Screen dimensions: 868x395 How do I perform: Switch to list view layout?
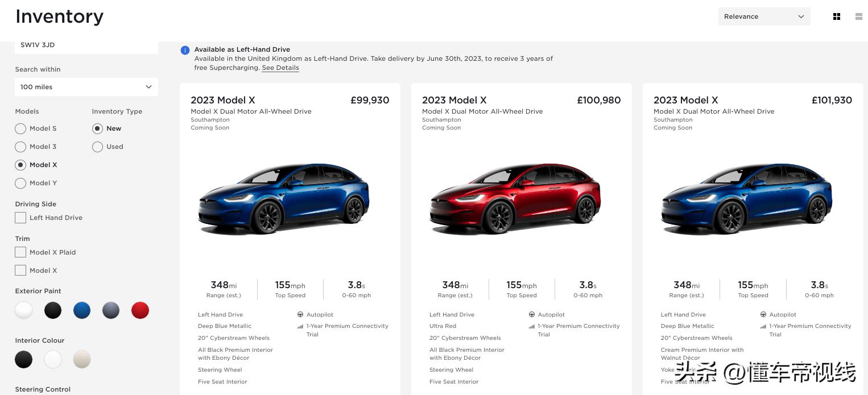858,16
